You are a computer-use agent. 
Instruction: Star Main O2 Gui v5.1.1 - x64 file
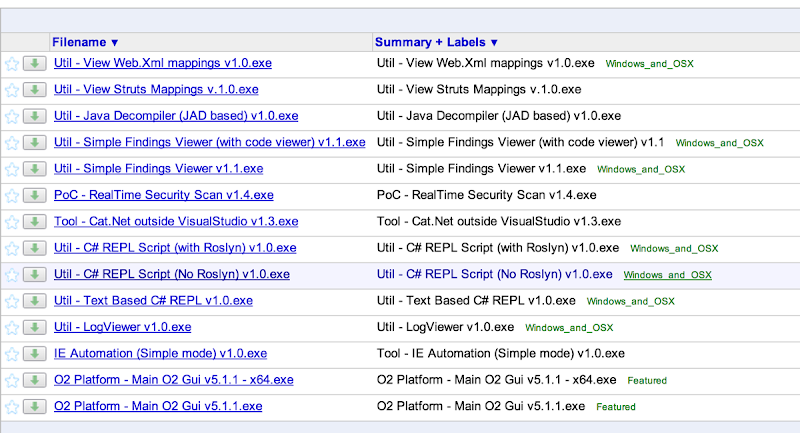click(x=12, y=380)
